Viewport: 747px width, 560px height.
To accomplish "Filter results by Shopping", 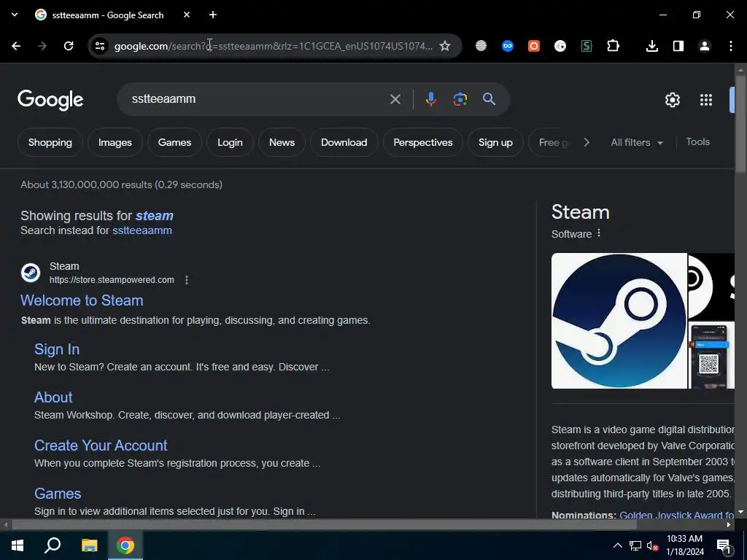I will pos(50,142).
